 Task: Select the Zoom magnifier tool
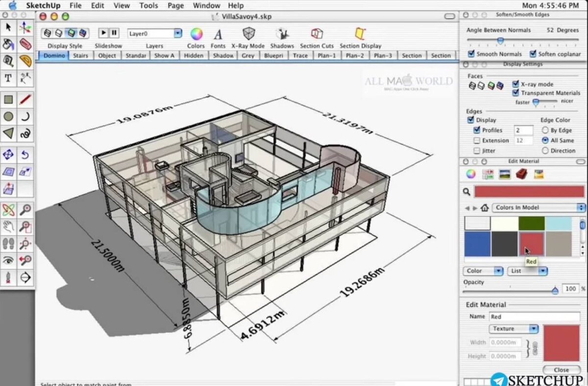pos(25,210)
